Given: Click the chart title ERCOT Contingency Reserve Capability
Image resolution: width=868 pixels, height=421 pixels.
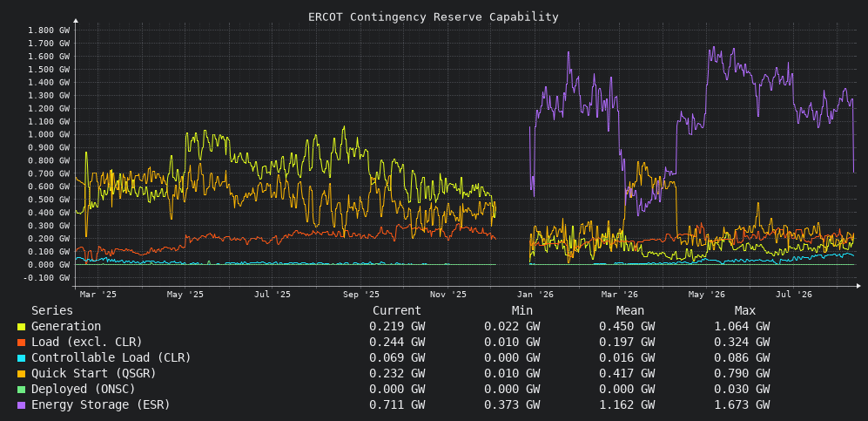Looking at the screenshot, I should pyautogui.click(x=434, y=17).
